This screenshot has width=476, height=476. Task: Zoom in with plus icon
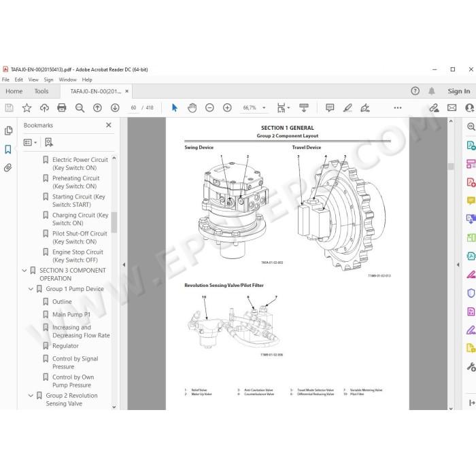point(227,107)
